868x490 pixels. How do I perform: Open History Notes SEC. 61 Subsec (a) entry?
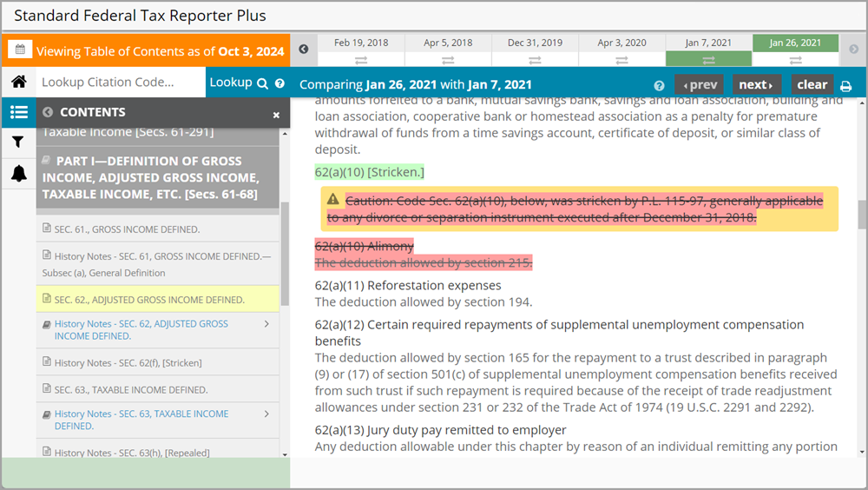[158, 264]
